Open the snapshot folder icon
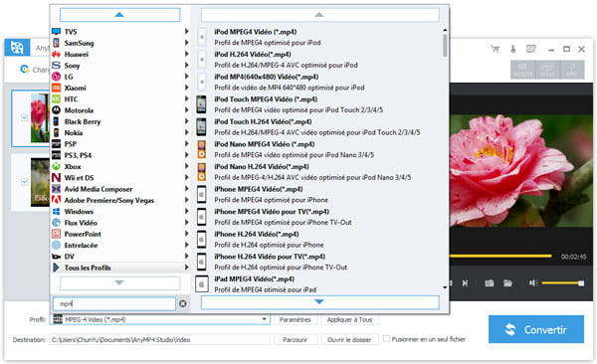This screenshot has height=364, width=597. point(507,283)
